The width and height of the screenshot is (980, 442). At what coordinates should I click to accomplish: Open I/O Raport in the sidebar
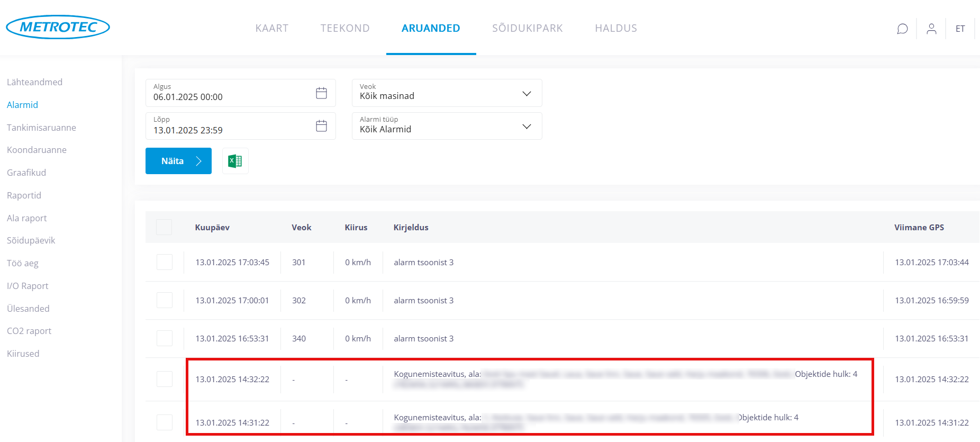tap(28, 286)
